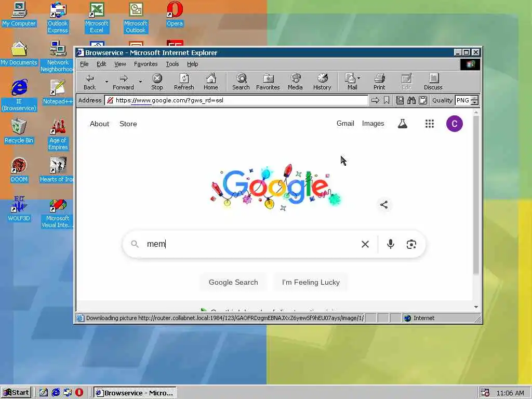Click the binoculars find icon

coord(411,100)
